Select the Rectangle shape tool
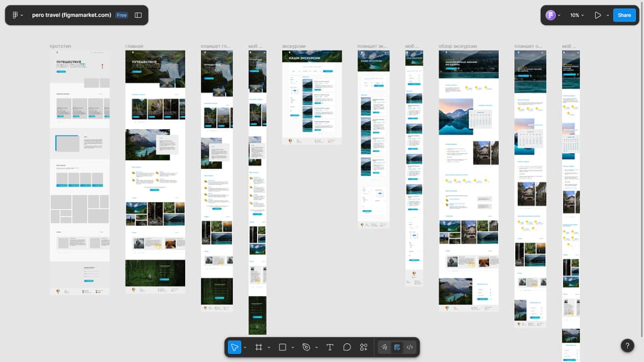644x362 pixels. 283,347
